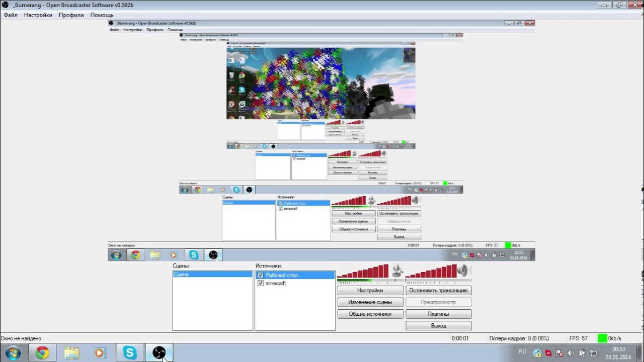Click the OBS logo in title bar
Screen dimensions: 644x362
coord(6,5)
